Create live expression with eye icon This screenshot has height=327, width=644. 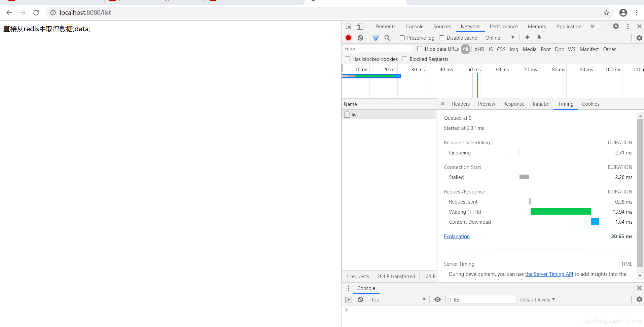[x=437, y=299]
